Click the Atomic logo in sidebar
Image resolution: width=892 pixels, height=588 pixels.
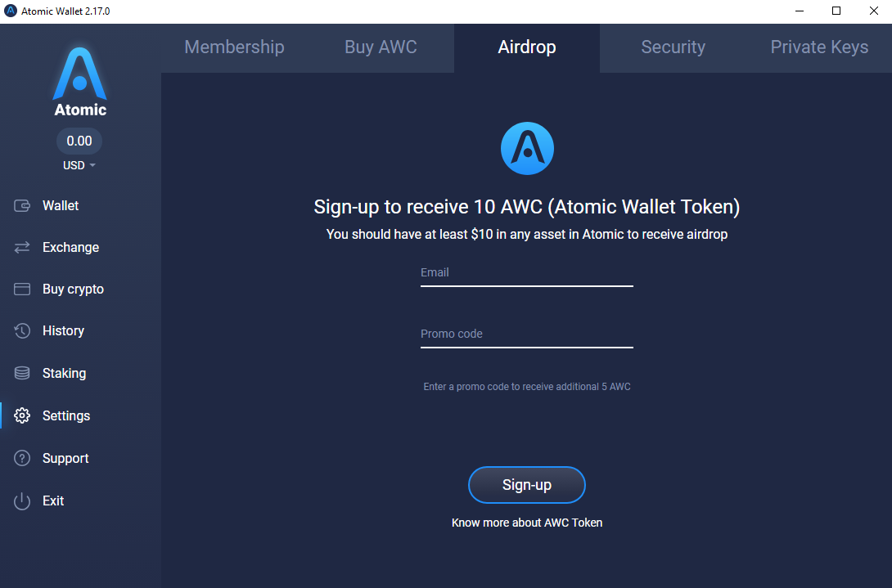coord(79,82)
